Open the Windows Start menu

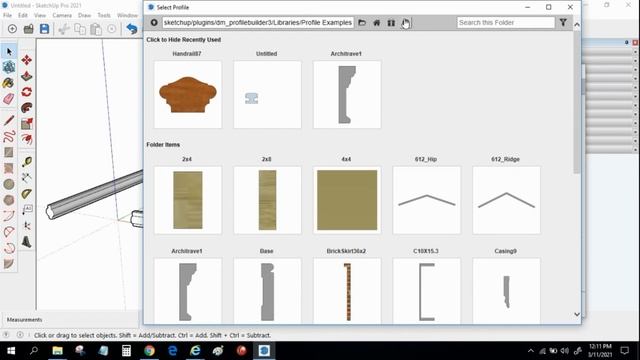tap(11, 351)
